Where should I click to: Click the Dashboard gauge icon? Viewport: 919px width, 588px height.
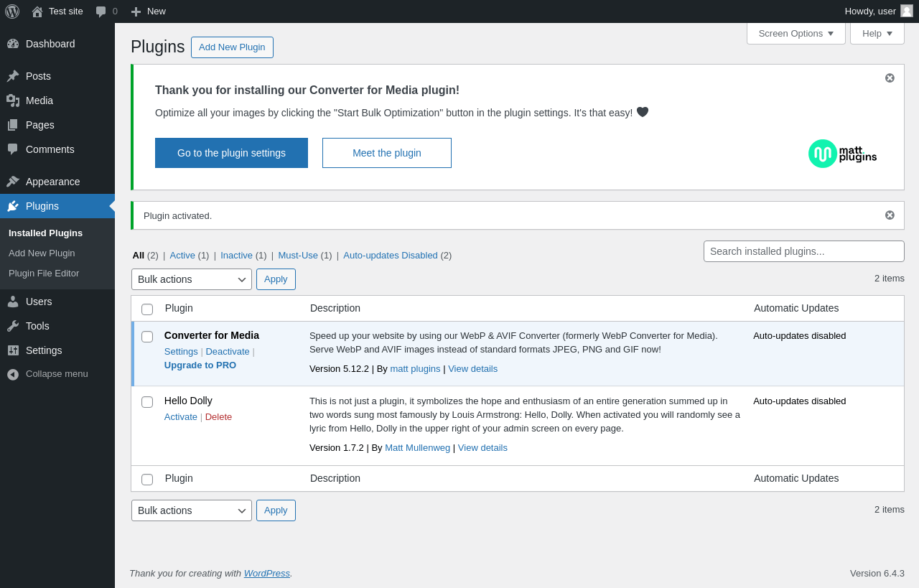pos(13,44)
